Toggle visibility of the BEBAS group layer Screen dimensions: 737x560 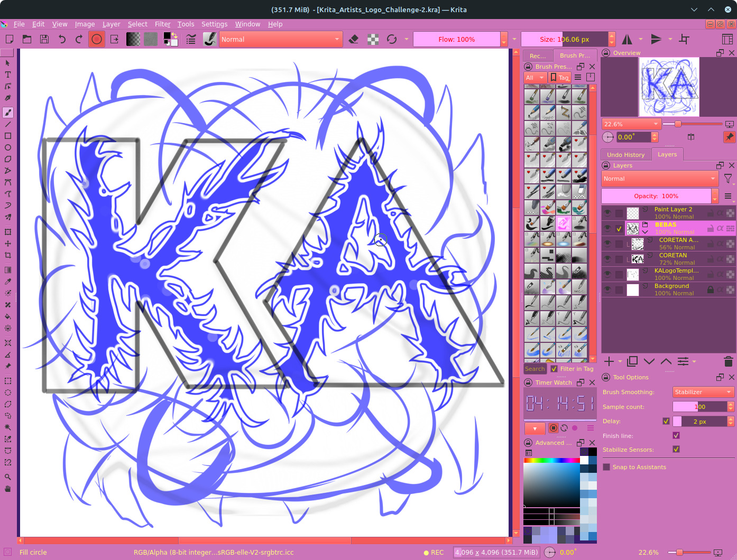coord(607,228)
